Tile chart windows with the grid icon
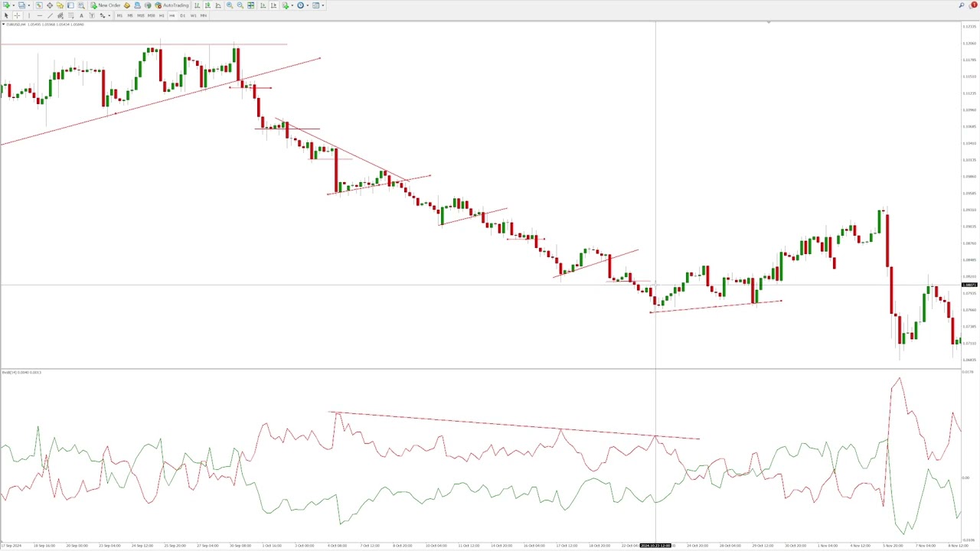The height and width of the screenshot is (551, 980). [250, 5]
